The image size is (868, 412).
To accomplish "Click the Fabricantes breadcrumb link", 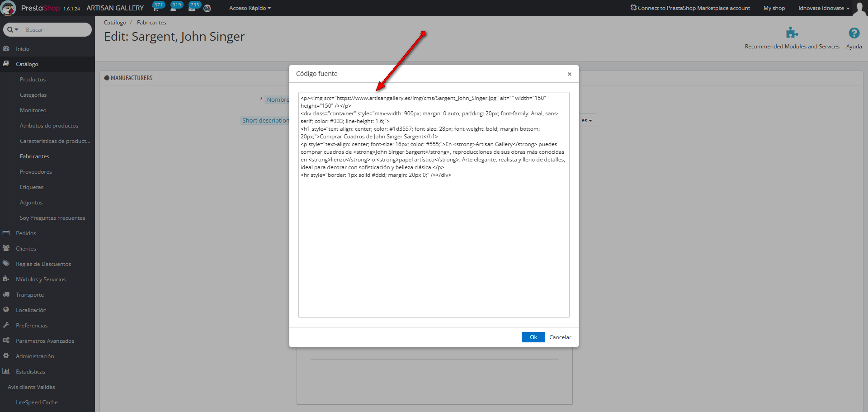I will 151,22.
